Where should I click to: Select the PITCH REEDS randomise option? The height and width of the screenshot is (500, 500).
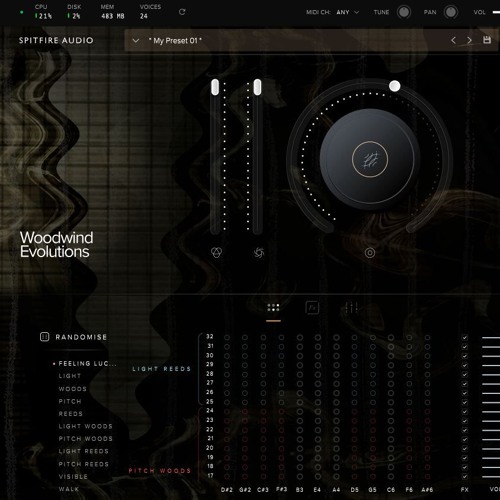point(84,464)
